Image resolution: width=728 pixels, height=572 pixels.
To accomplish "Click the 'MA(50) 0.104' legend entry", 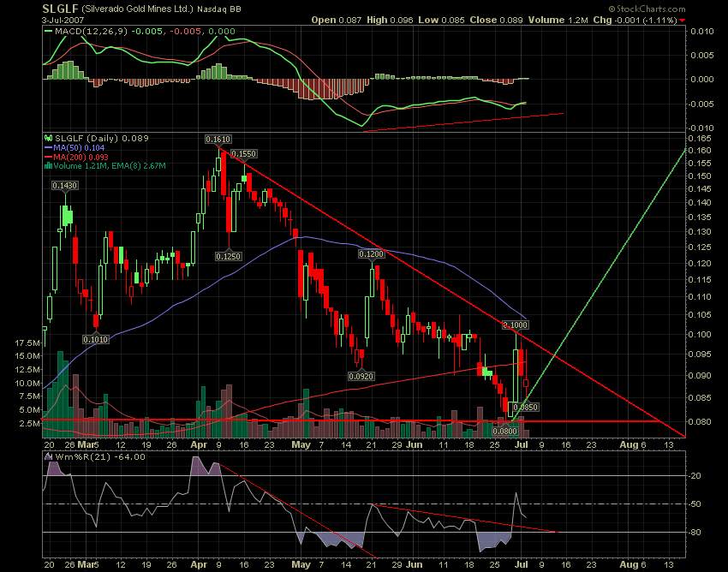I will [x=79, y=147].
